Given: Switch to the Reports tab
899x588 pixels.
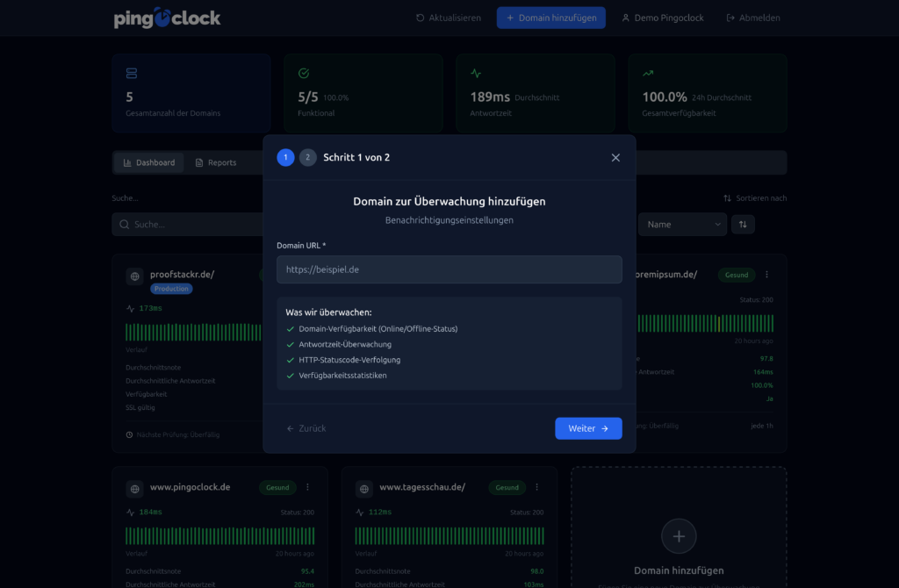Looking at the screenshot, I should (x=215, y=162).
